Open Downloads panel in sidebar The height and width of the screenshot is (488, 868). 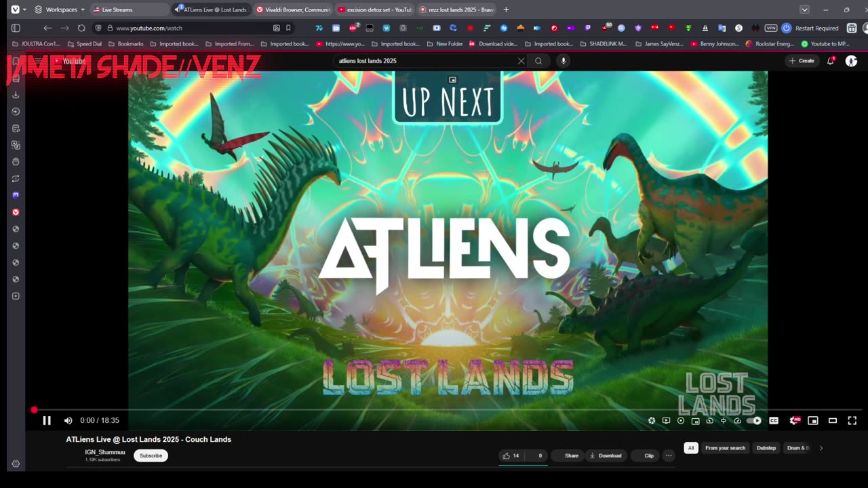pos(16,95)
